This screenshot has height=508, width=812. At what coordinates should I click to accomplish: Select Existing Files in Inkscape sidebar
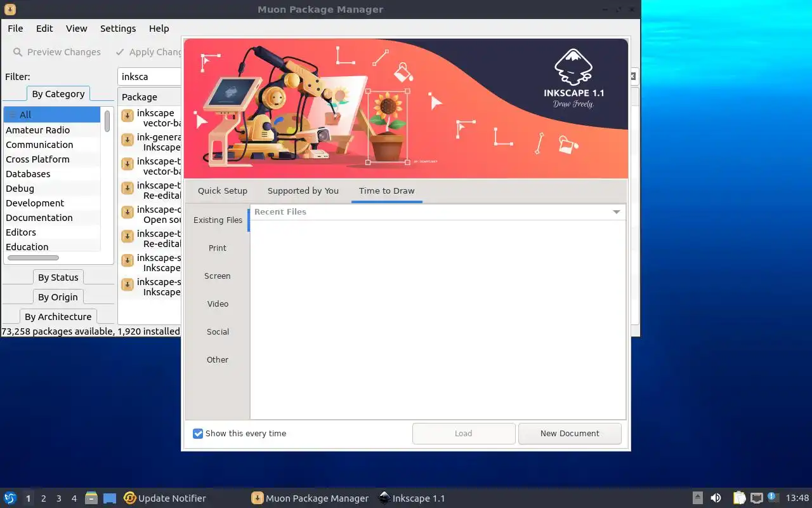pyautogui.click(x=218, y=220)
